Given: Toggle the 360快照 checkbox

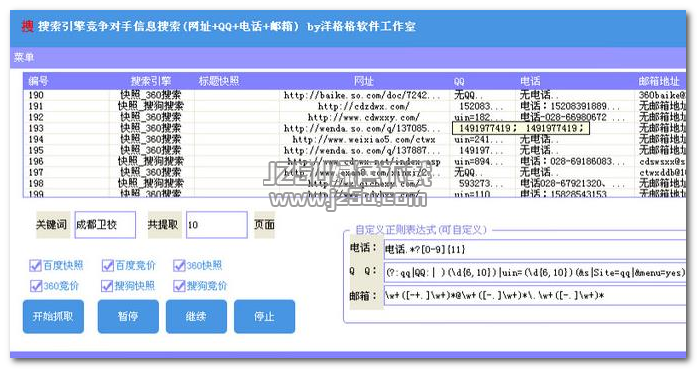Looking at the screenshot, I should (x=179, y=266).
